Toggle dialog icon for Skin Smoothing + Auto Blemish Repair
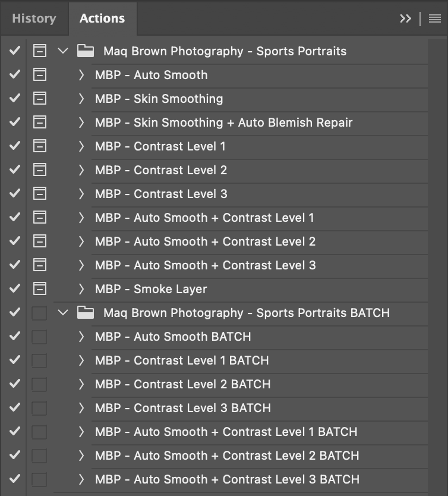Viewport: 448px width, 496px height. [x=40, y=122]
